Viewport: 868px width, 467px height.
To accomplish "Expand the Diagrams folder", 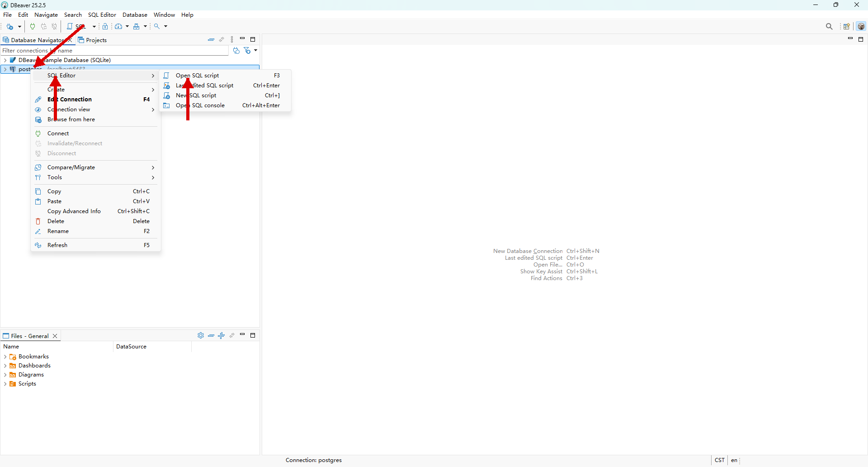I will coord(5,375).
